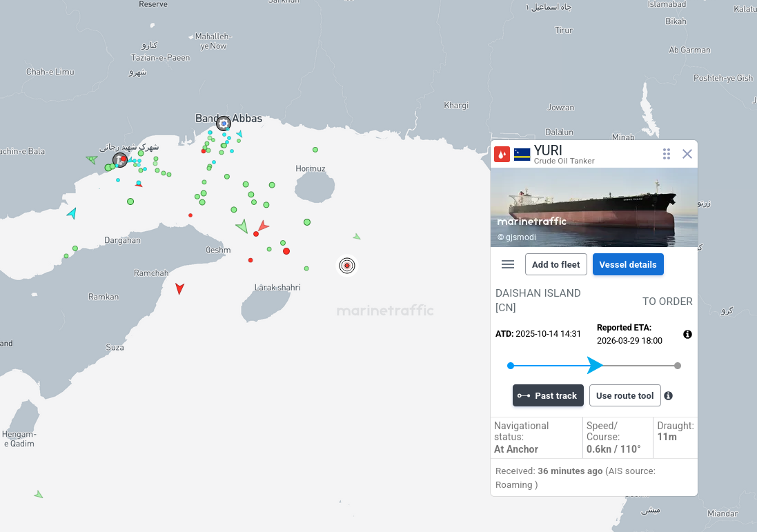757x532 pixels.
Task: Select the green dot vessel north of Hormuz island
Action: coord(315,150)
